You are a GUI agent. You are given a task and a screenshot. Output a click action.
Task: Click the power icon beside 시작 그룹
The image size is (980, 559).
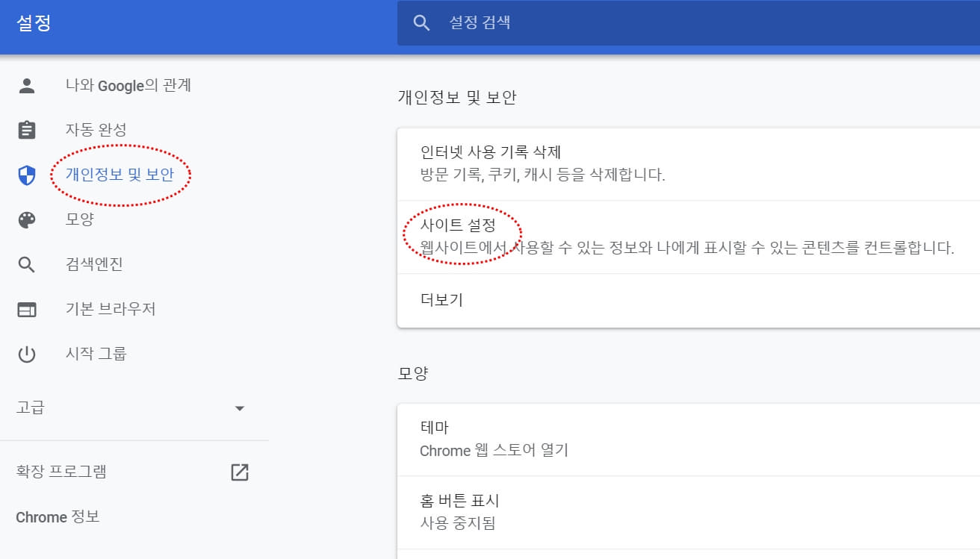pos(27,354)
